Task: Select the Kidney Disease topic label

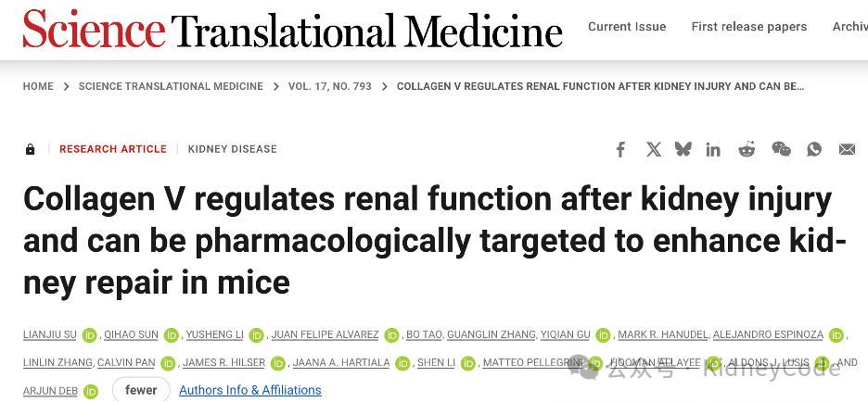Action: (x=233, y=149)
